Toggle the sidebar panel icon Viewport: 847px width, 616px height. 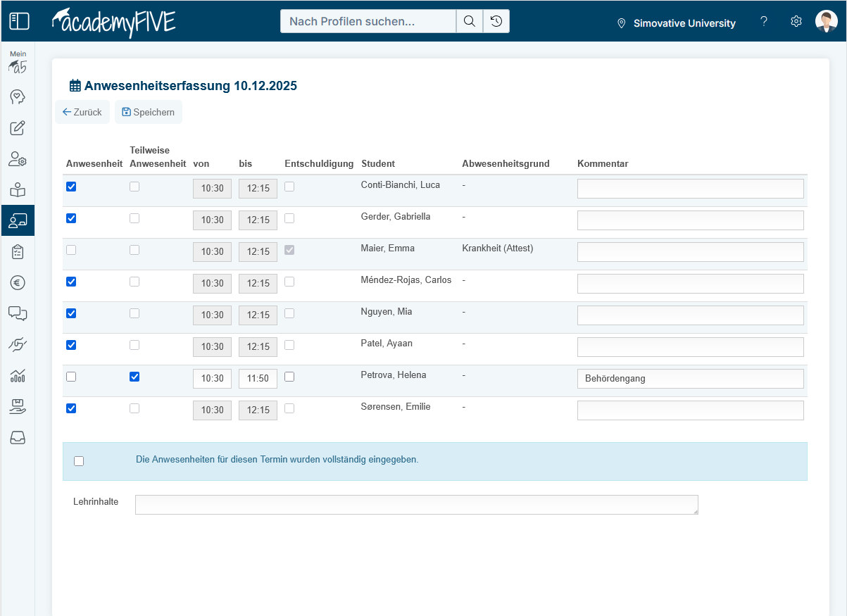19,21
